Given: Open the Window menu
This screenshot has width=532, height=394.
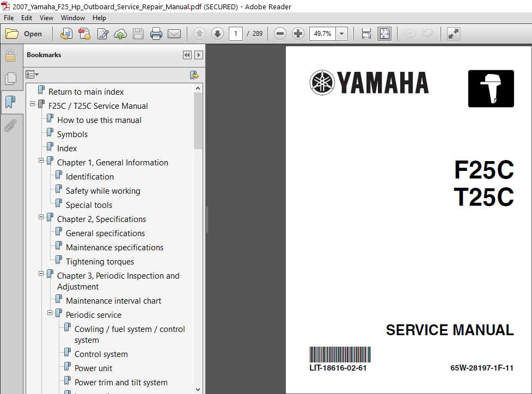Looking at the screenshot, I should coord(73,18).
